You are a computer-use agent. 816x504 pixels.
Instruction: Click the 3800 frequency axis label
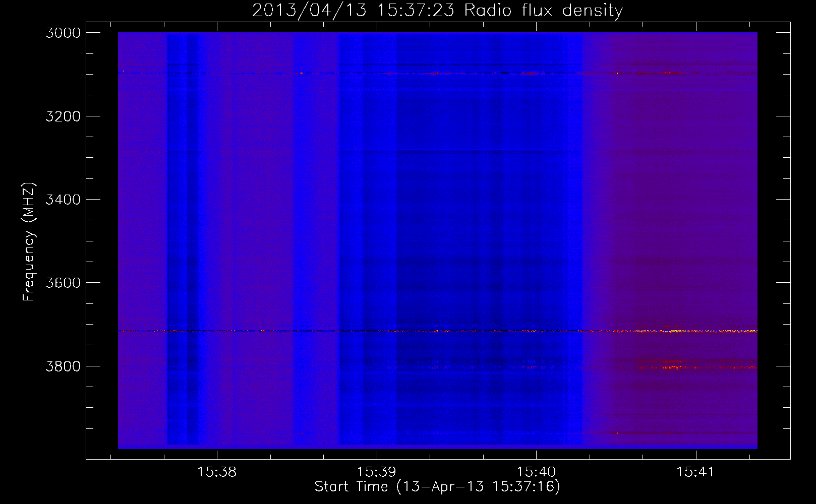coord(63,366)
